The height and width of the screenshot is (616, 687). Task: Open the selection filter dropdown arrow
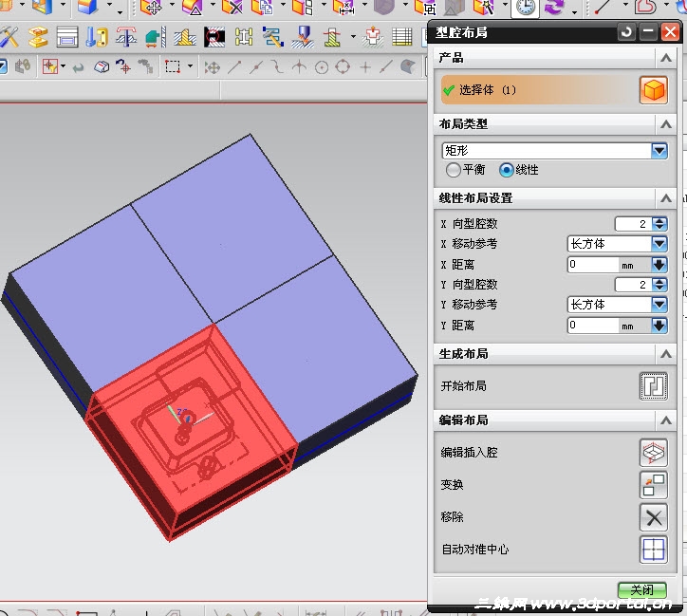(x=64, y=66)
